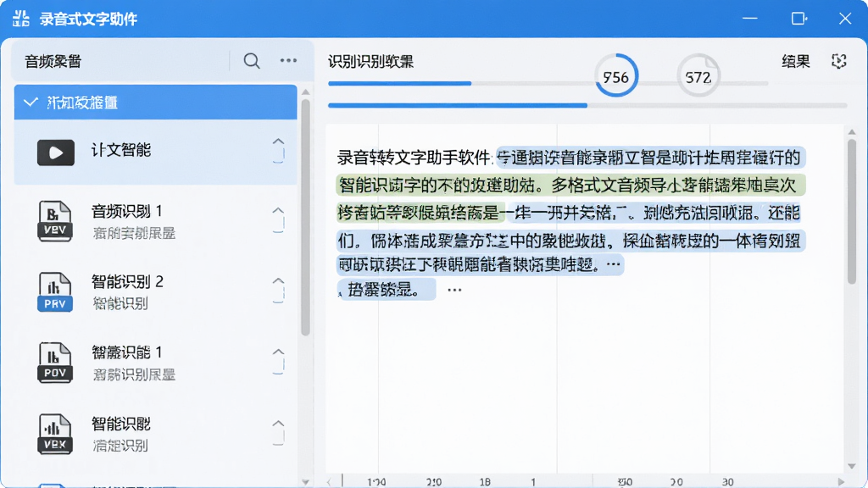Image resolution: width=868 pixels, height=488 pixels.
Task: Click the ellipsis ending the fifth transcript line
Action: (613, 264)
